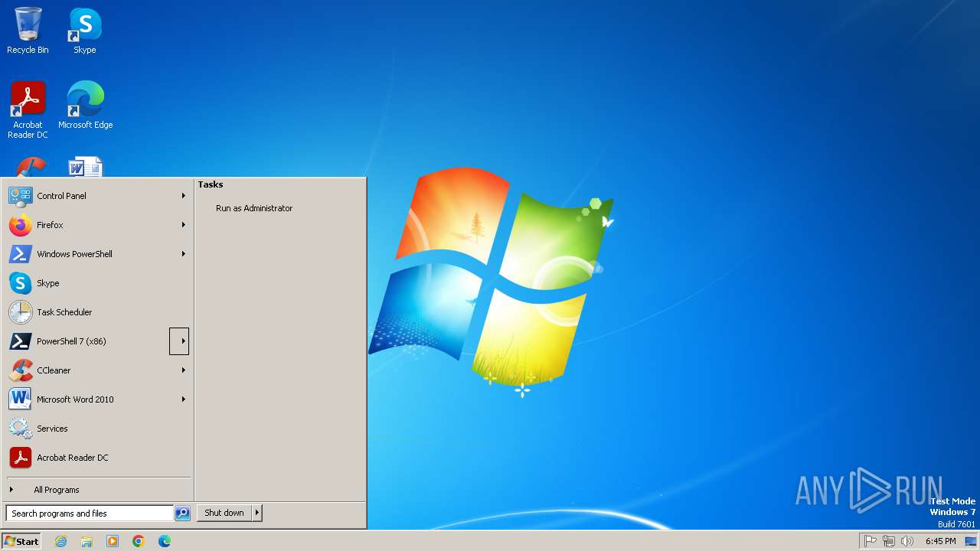Click the Microsoft Word 2010 icon
980x551 pixels.
tap(20, 399)
